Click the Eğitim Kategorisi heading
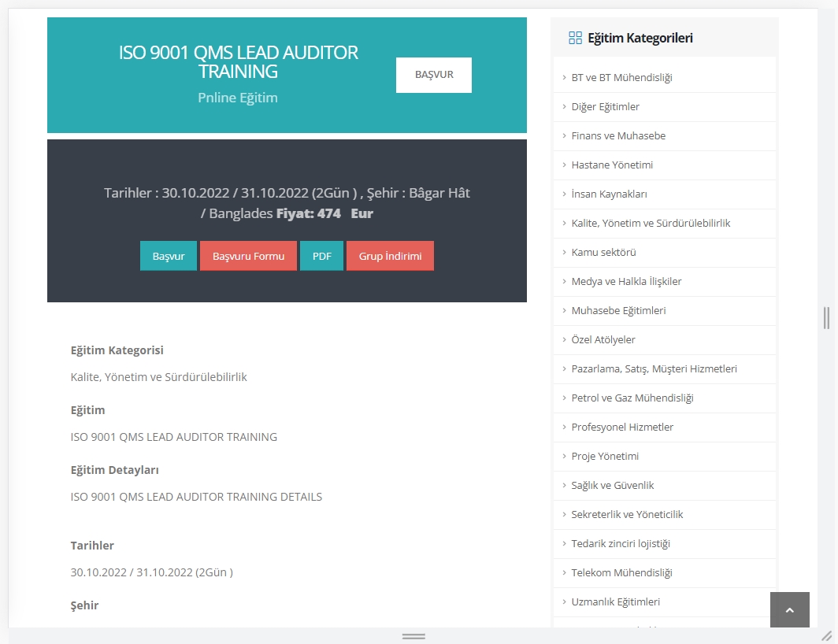This screenshot has width=838, height=644. point(117,350)
